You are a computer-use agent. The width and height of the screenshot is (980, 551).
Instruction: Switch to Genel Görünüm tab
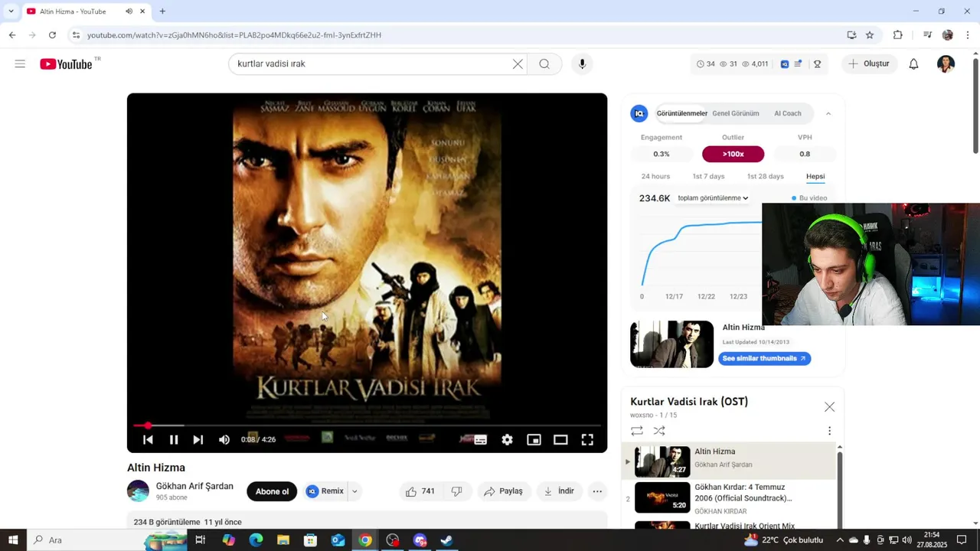click(x=736, y=113)
